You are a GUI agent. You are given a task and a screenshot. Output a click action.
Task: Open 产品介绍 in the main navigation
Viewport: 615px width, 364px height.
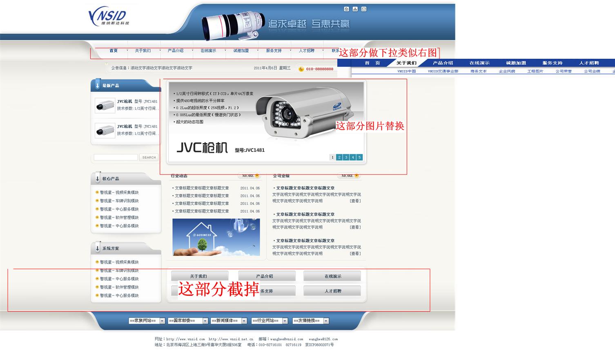pos(176,51)
